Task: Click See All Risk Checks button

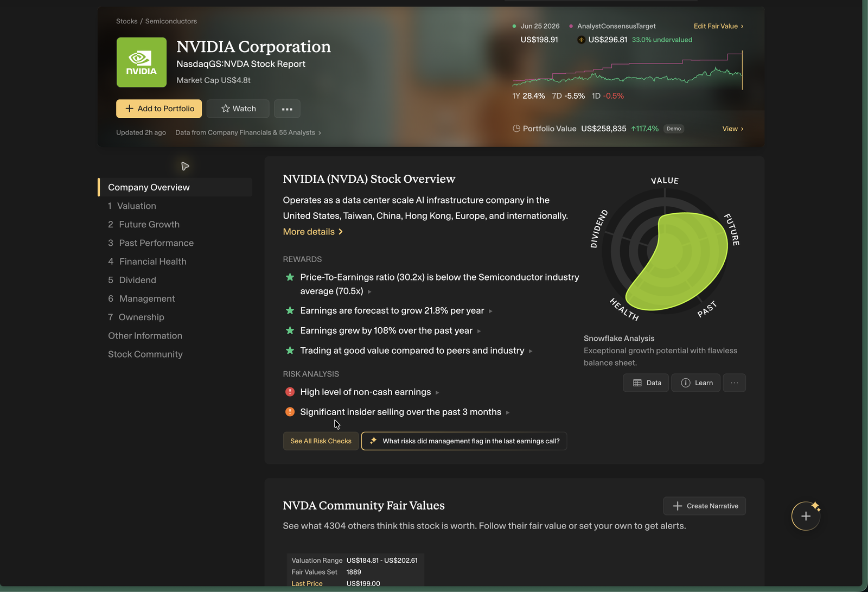Action: 321,441
